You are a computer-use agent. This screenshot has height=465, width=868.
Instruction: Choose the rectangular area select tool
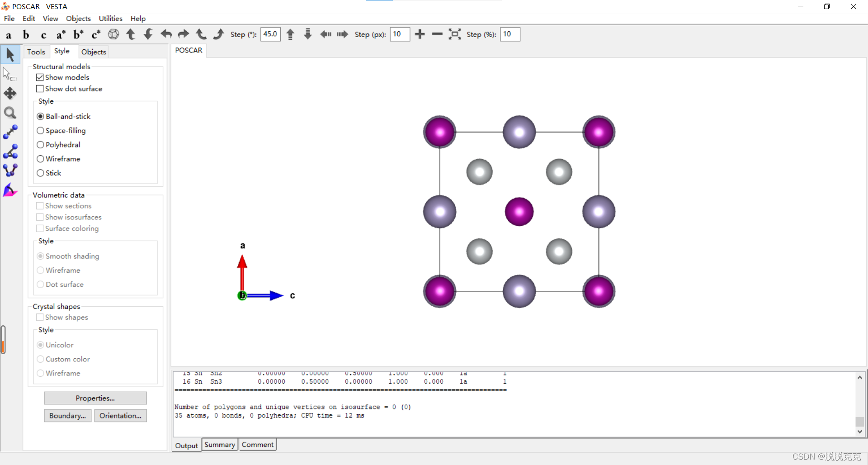(10, 74)
